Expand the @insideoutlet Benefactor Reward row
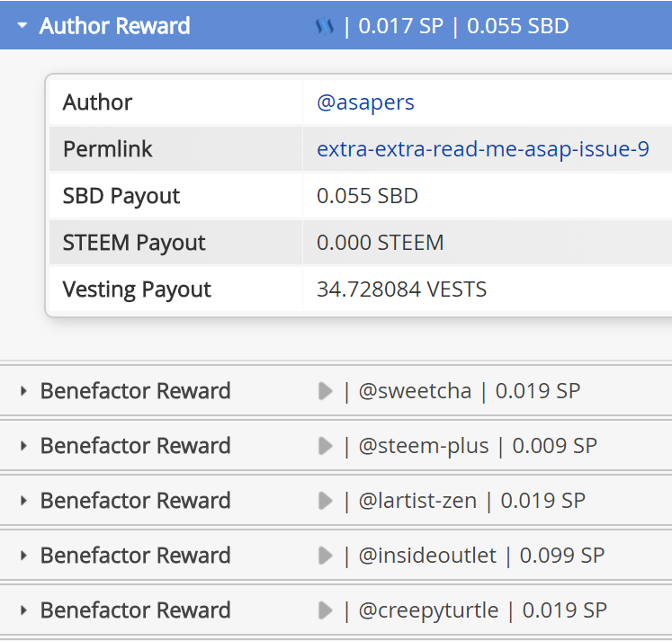This screenshot has height=641, width=672. pyautogui.click(x=23, y=556)
